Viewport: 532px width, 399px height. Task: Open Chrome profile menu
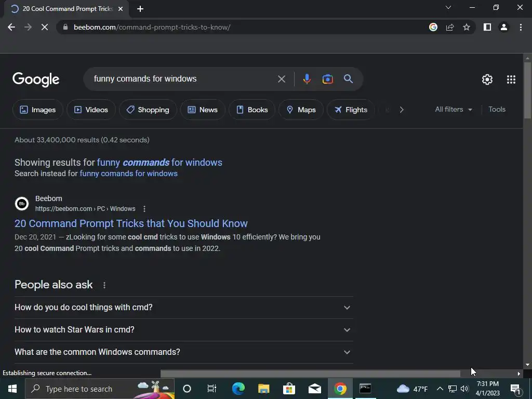(504, 27)
